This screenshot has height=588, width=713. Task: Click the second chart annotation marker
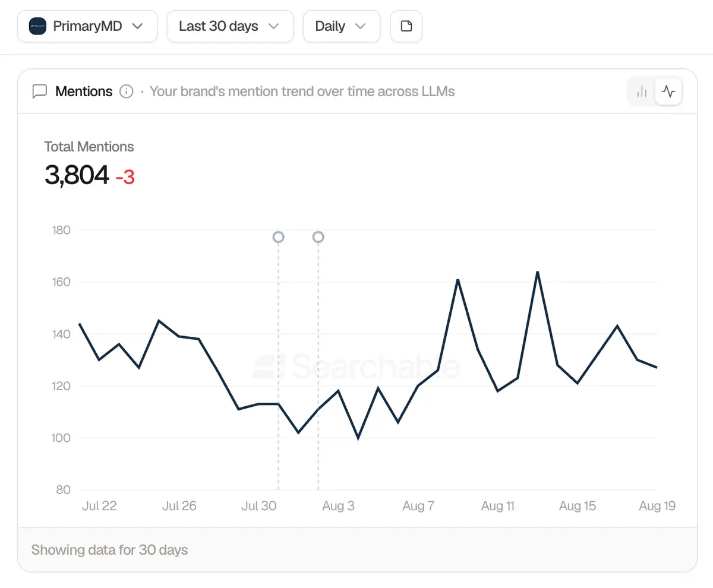(x=318, y=237)
